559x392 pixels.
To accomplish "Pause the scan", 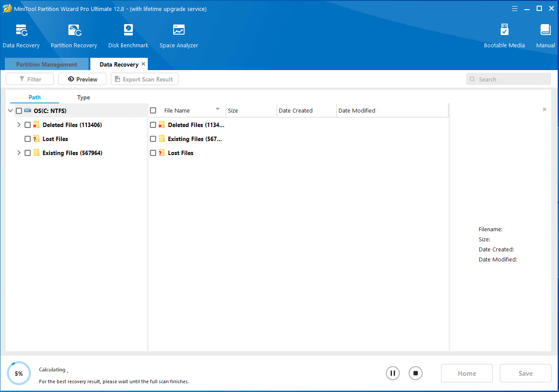I will (x=393, y=373).
